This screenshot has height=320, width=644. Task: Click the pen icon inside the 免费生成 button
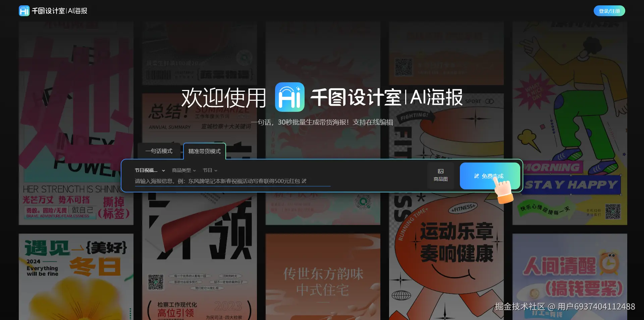pos(477,176)
